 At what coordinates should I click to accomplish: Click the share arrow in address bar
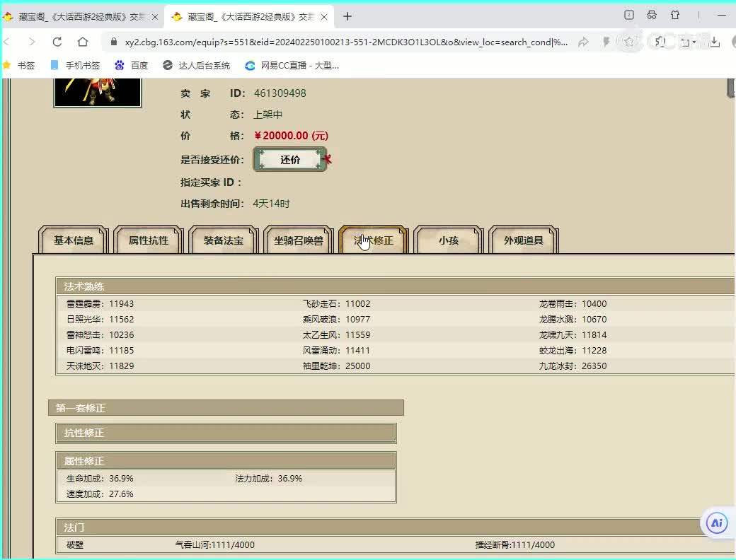tap(583, 42)
